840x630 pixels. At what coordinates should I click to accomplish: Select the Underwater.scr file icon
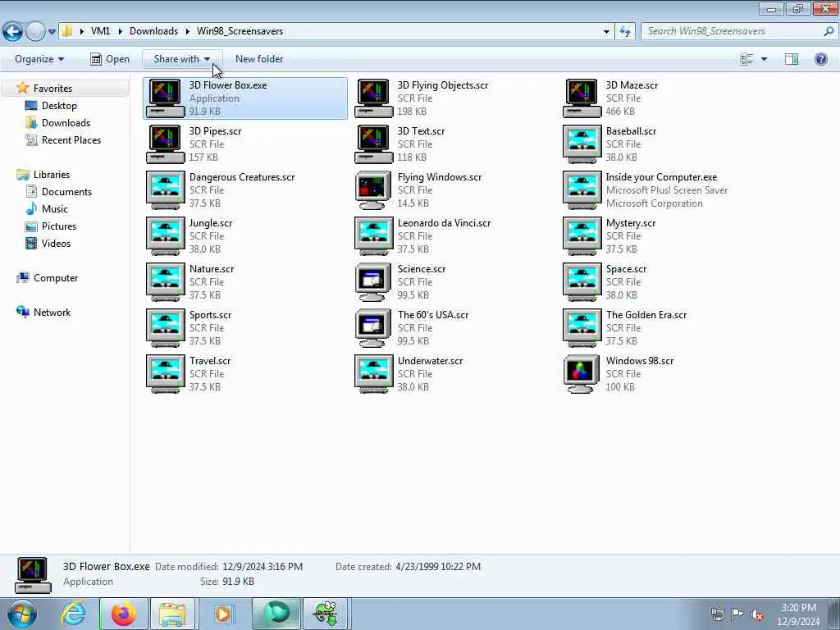coord(373,374)
